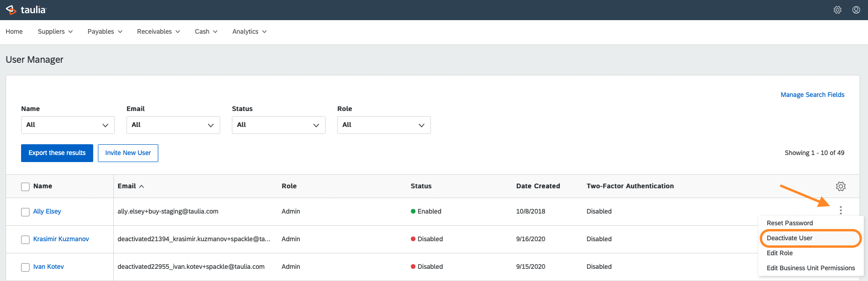Select the Krasimir Kuzmanov row checkbox

click(x=25, y=240)
